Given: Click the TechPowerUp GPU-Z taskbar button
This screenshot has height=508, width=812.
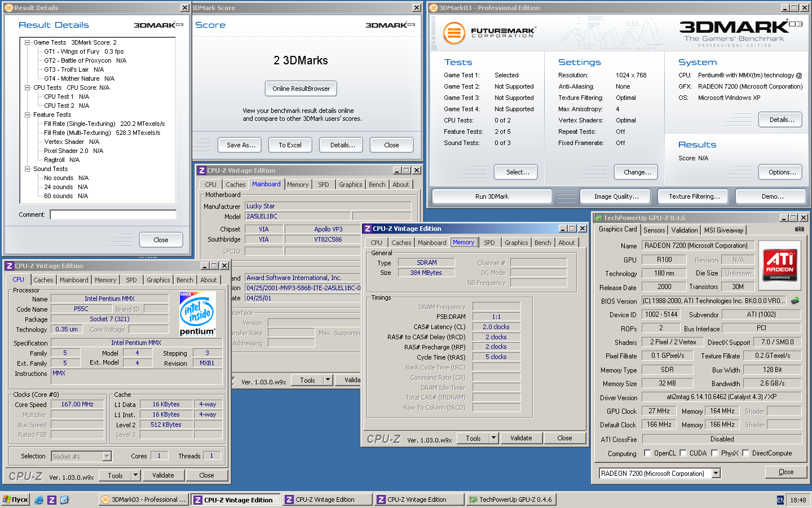Looking at the screenshot, I should click(x=511, y=500).
